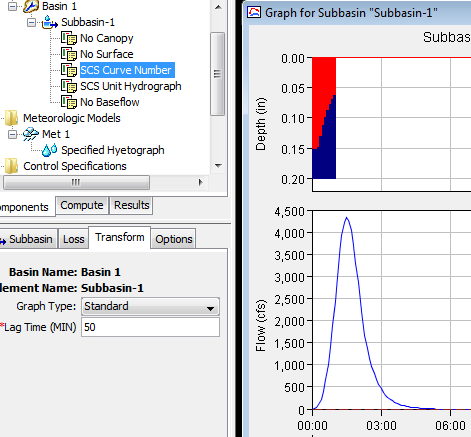Switch to the Compute tab
Viewport: 471px width, 437px height.
click(82, 205)
